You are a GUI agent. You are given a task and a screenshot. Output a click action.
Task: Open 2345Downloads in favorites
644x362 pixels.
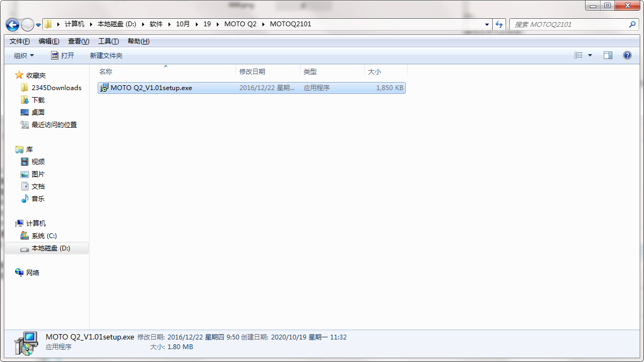(56, 87)
